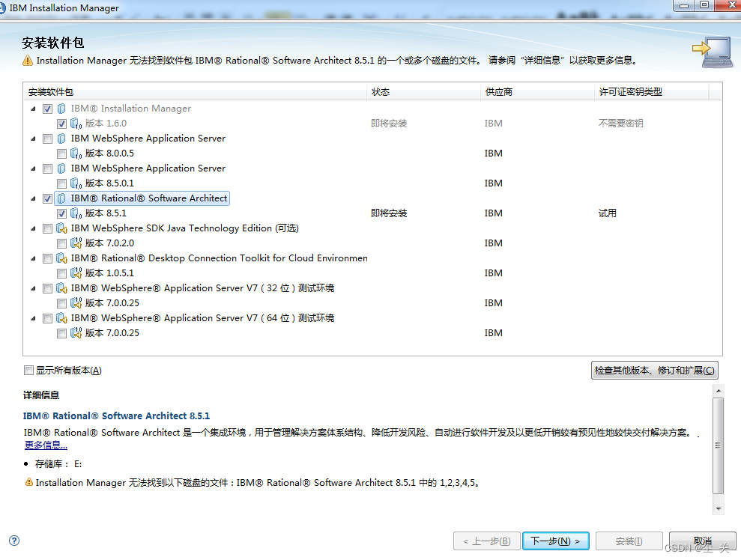
Task: Enable the 显示所有版本 checkbox
Action: 28,369
